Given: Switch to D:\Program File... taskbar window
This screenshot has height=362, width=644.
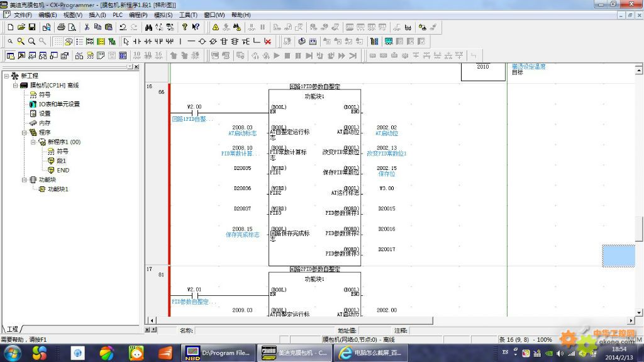Looking at the screenshot, I should tap(219, 353).
